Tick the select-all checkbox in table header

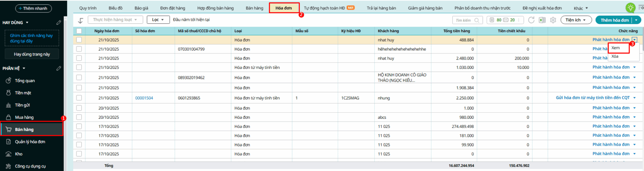point(79,31)
